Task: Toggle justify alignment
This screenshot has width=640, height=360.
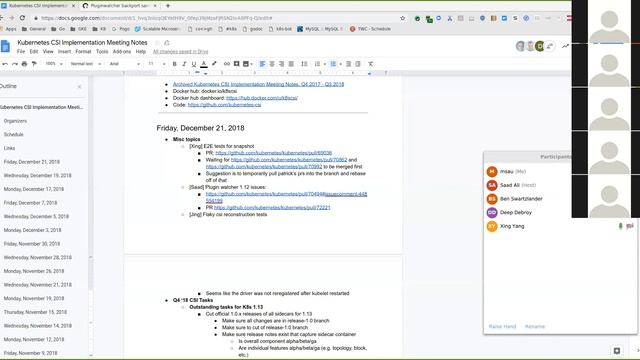Action: [291, 64]
